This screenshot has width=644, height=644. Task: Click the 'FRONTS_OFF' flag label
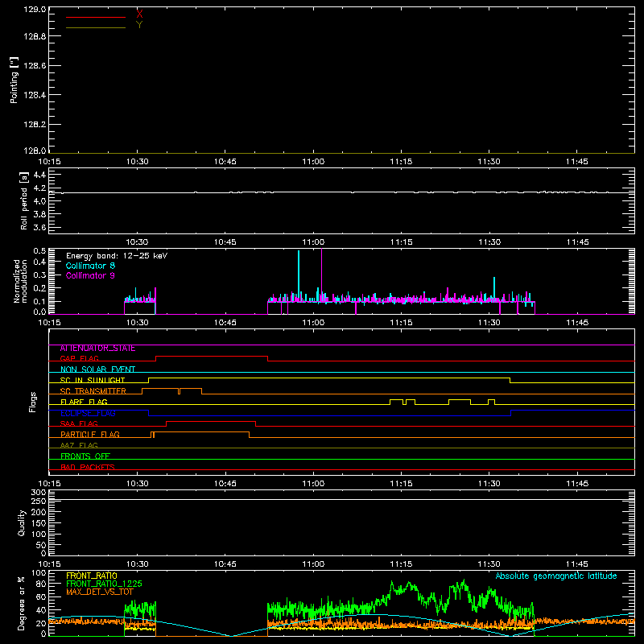[85, 456]
